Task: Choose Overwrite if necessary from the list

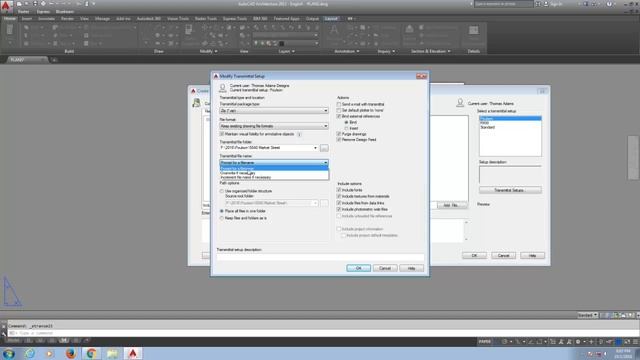Action: point(274,173)
